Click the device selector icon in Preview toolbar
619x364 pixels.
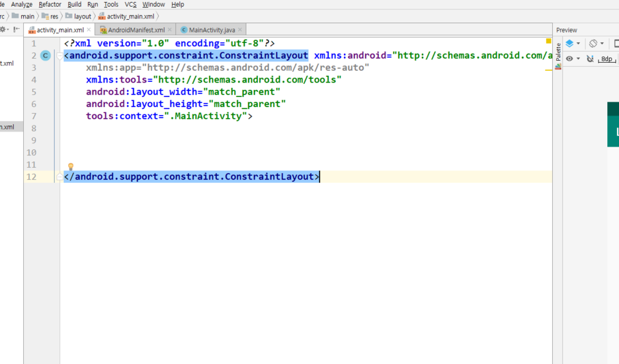[616, 44]
